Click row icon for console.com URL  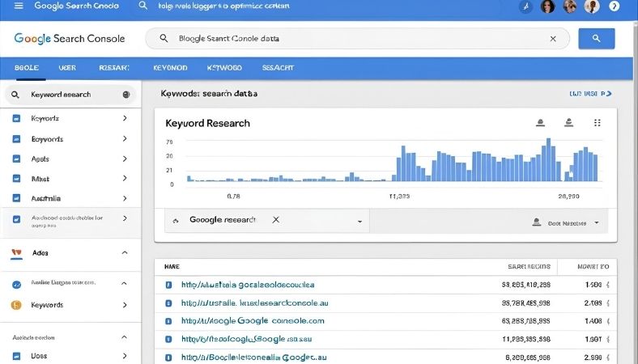(x=168, y=321)
